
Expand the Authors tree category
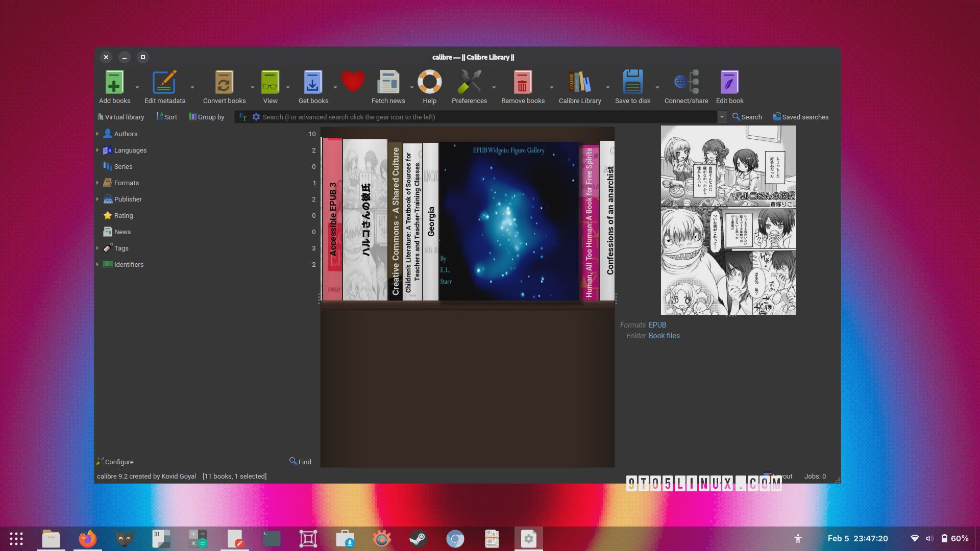[x=97, y=134]
